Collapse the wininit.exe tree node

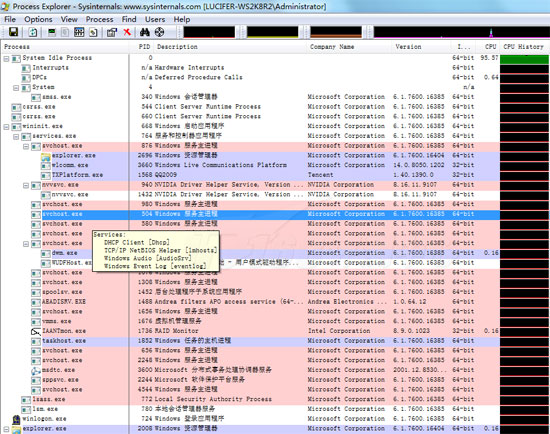click(x=6, y=127)
